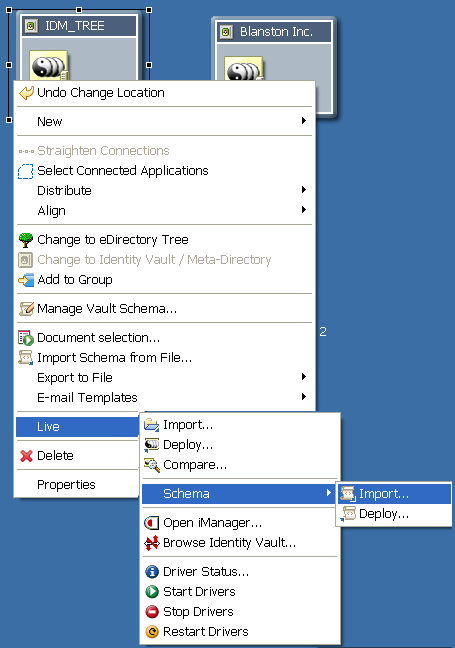Click the green Start Drivers icon

click(152, 592)
